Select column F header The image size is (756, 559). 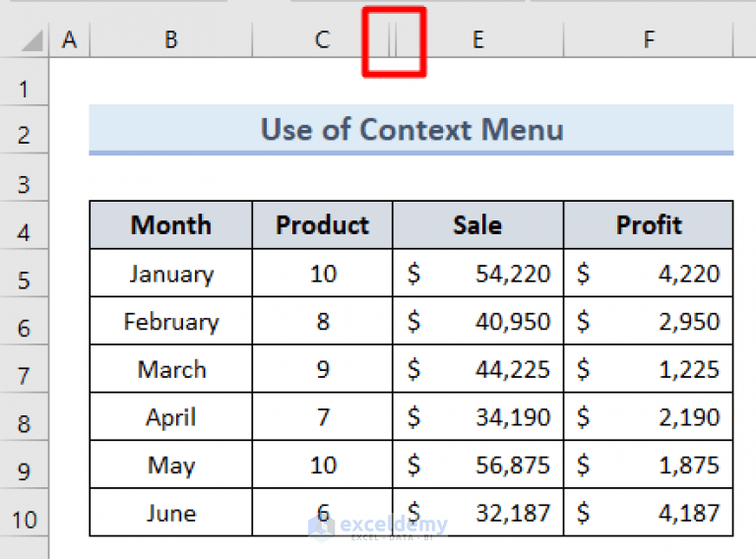(x=649, y=39)
